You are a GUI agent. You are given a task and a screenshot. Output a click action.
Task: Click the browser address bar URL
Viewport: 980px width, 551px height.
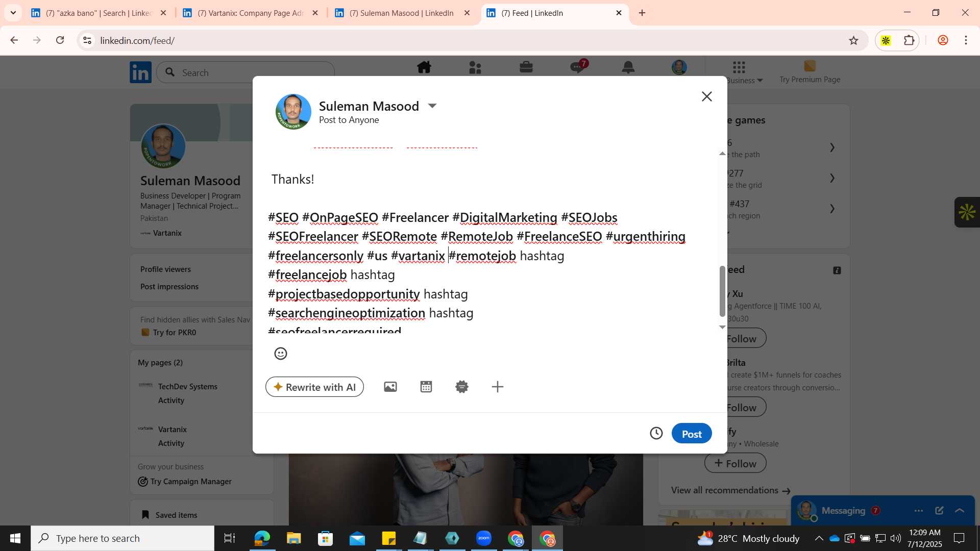coord(137,41)
